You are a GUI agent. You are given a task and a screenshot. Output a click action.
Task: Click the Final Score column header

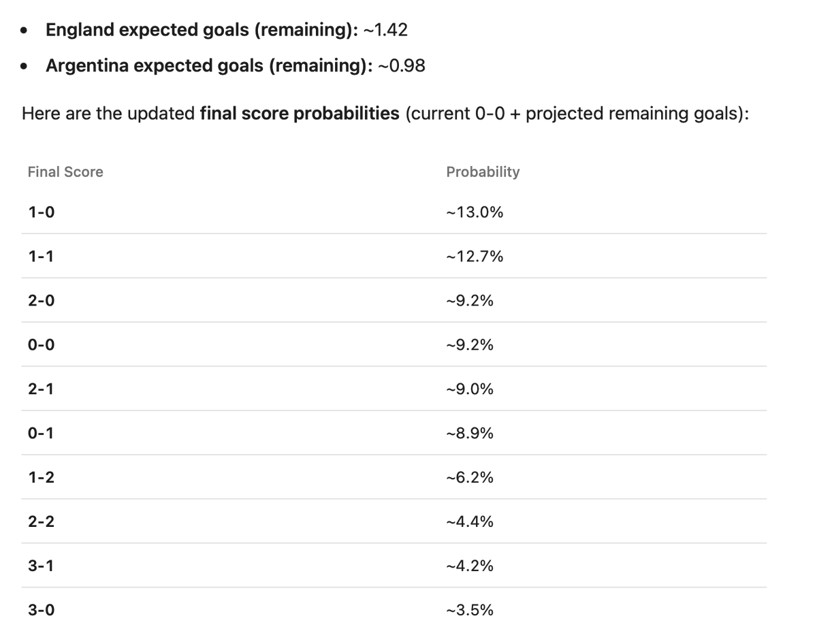point(65,172)
